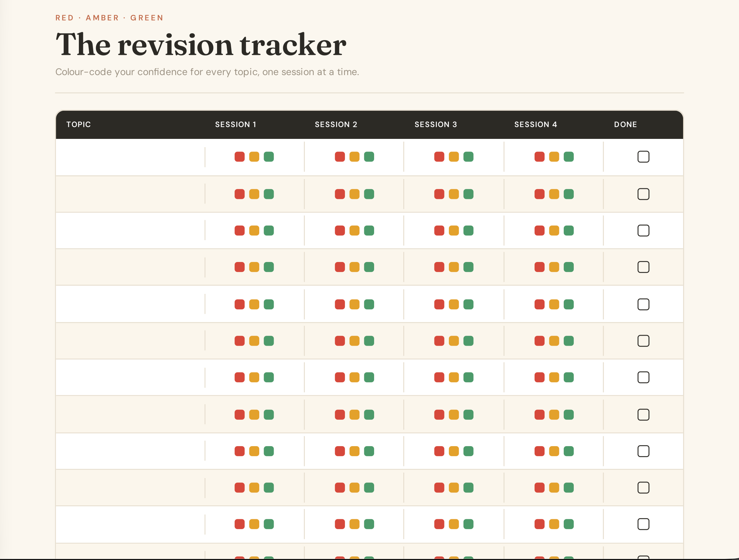
Task: Set Session 3 row 6 to green
Action: (468, 341)
